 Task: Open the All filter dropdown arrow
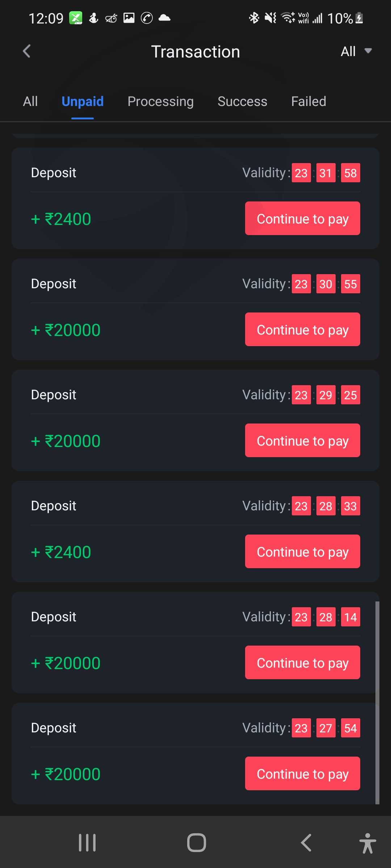click(368, 51)
